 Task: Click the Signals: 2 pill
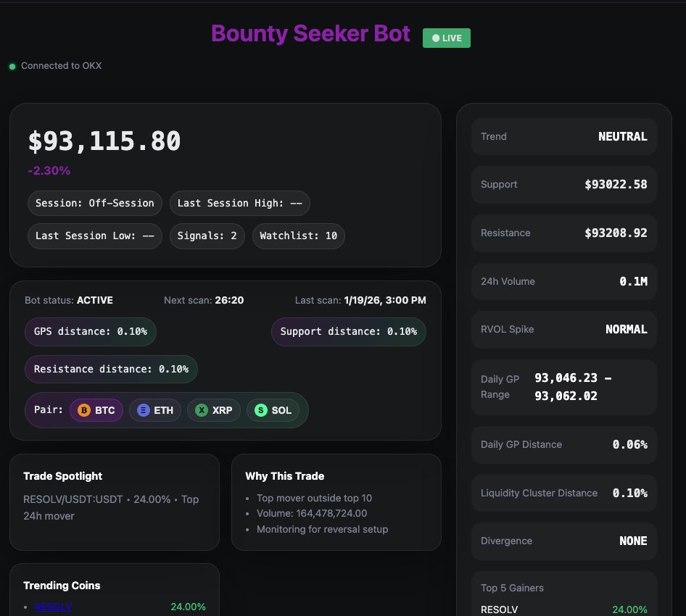click(x=207, y=236)
